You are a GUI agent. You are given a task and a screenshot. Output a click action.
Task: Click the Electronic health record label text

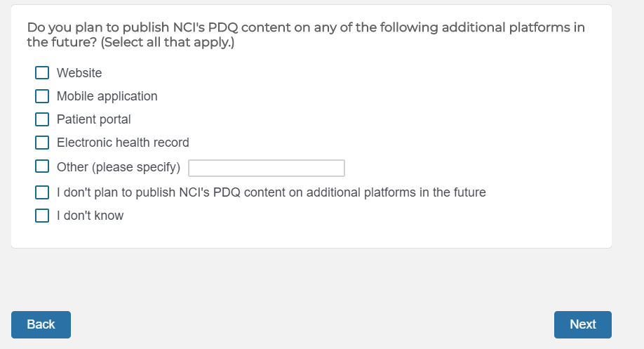(x=123, y=143)
